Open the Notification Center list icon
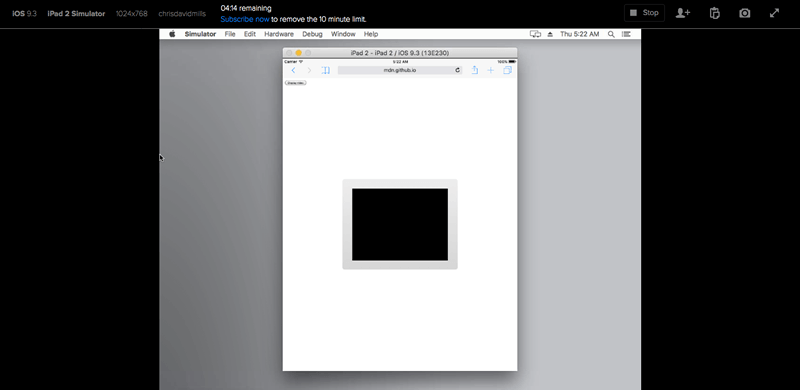The image size is (800, 390). click(x=626, y=34)
